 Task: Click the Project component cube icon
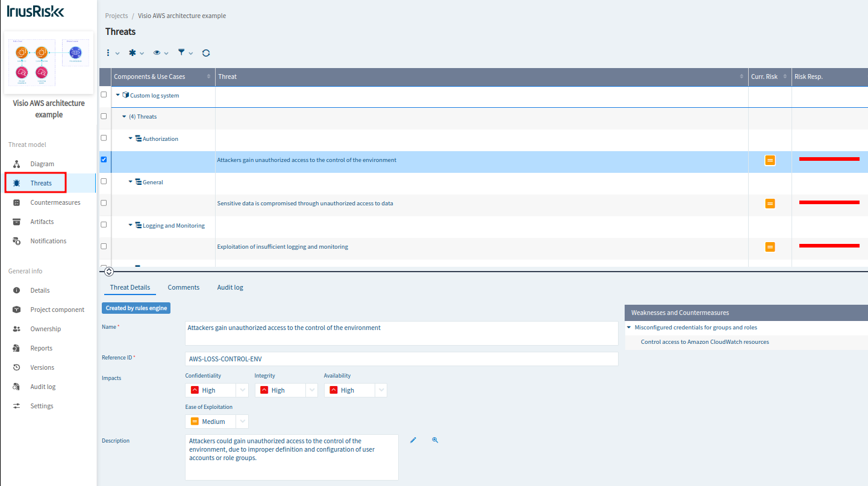tap(17, 310)
